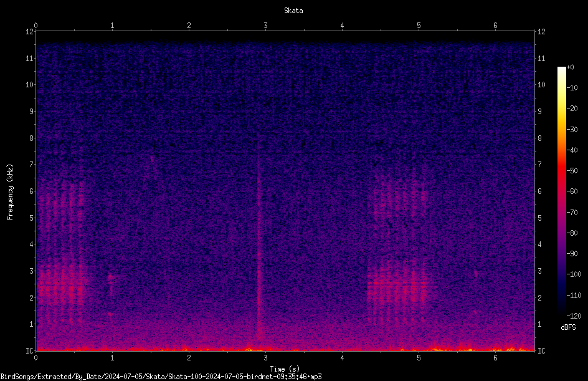The width and height of the screenshot is (588, 381).
Task: Click the "2" tick on the top time axis
Action: (189, 26)
